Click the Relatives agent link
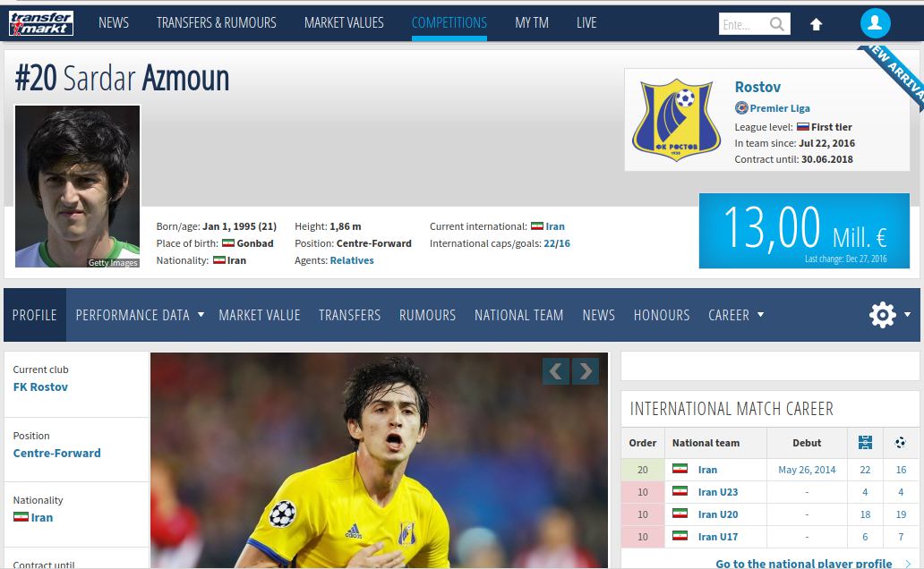 352,260
